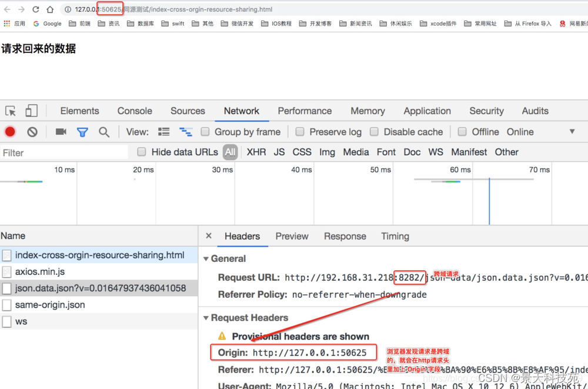Activate the inspect element picker icon
The height and width of the screenshot is (389, 588).
(x=11, y=111)
